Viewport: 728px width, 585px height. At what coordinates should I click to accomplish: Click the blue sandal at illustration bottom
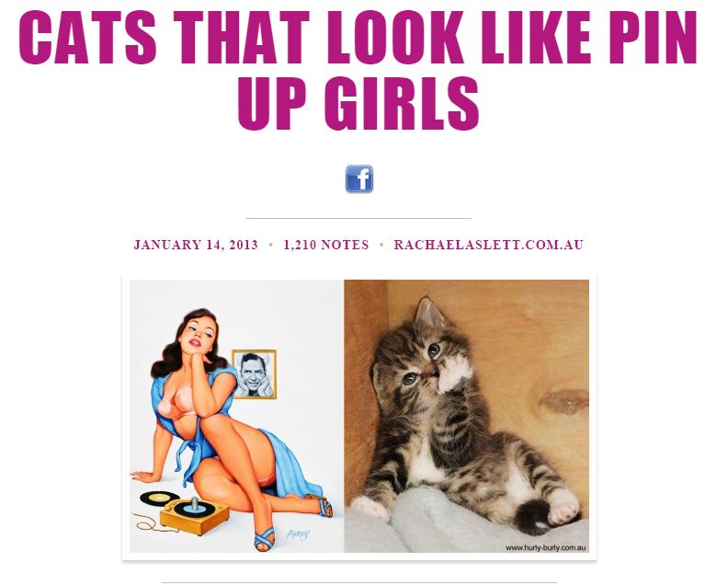(x=266, y=539)
